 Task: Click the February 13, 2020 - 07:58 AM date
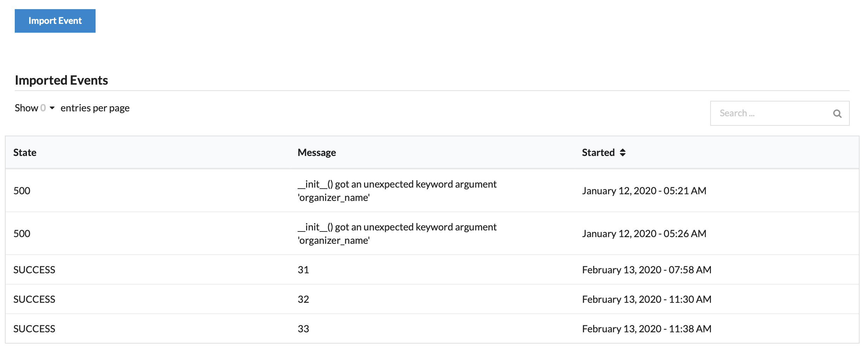pos(647,270)
